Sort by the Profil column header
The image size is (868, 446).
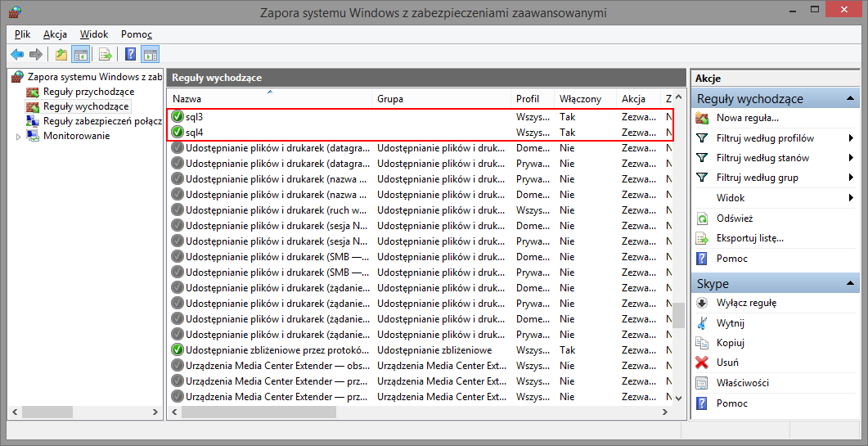click(x=532, y=99)
